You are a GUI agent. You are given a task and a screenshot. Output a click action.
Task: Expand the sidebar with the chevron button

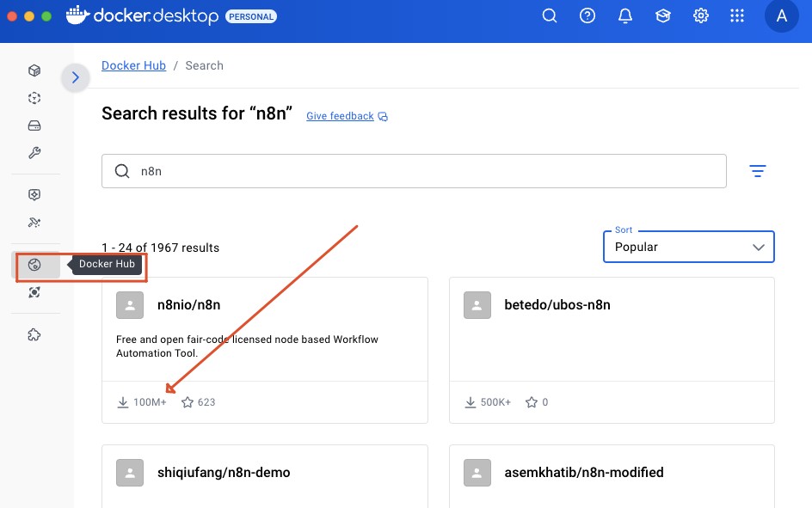coord(76,77)
